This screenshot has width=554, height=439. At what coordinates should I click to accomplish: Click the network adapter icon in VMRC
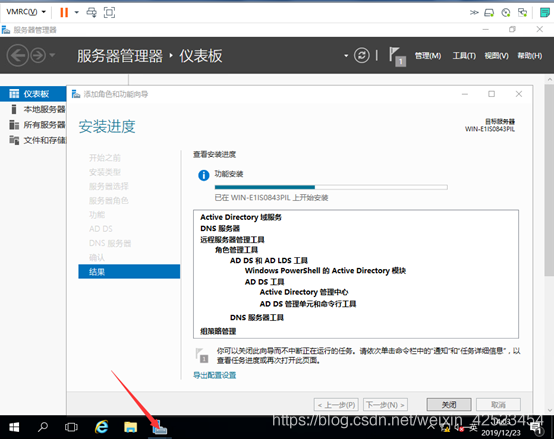click(522, 13)
